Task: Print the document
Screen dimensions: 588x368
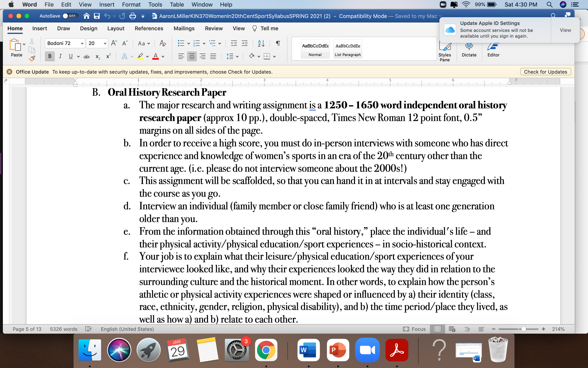Action: 133,16
